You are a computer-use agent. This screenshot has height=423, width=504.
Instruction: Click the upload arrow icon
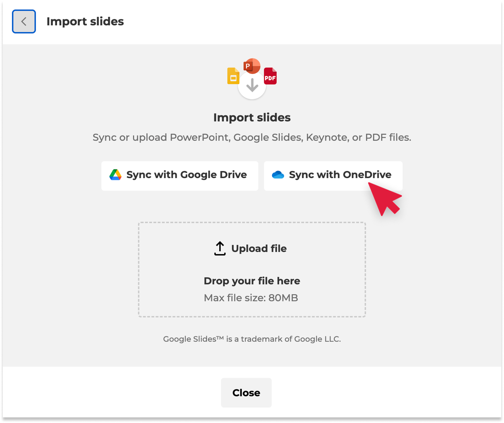220,248
